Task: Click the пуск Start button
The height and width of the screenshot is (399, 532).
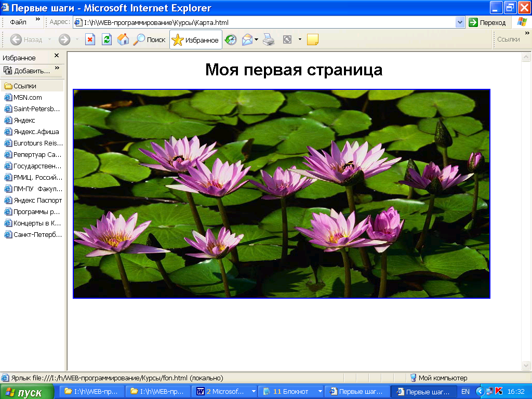Action: 27,392
